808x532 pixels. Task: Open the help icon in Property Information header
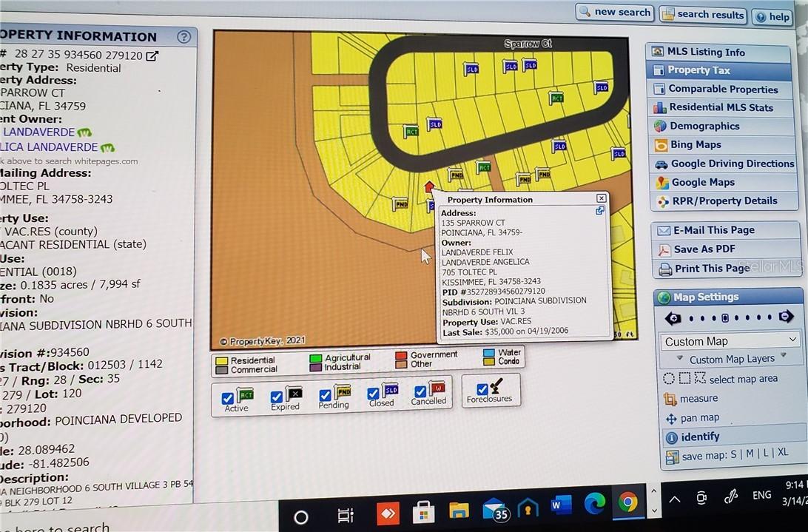pos(184,36)
